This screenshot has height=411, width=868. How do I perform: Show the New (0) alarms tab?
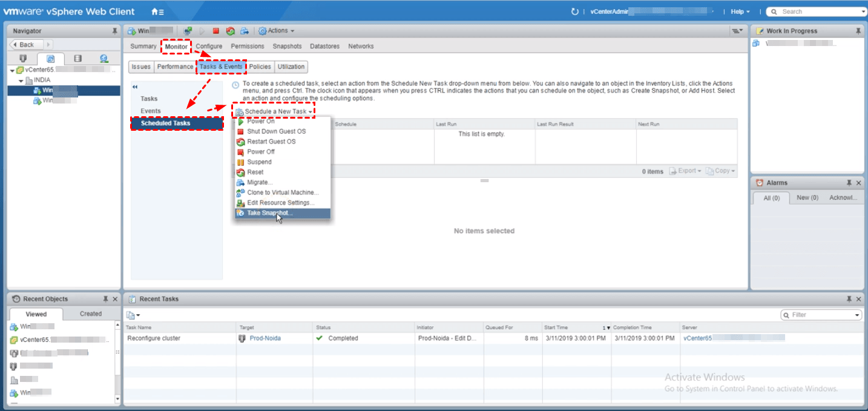pyautogui.click(x=807, y=198)
